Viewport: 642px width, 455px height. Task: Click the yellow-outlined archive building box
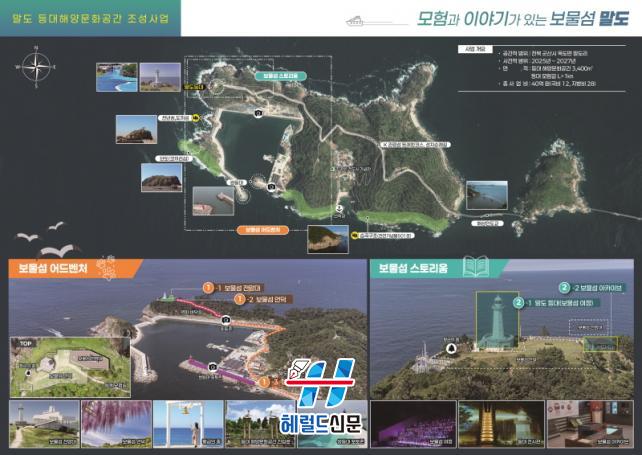[x=600, y=344]
